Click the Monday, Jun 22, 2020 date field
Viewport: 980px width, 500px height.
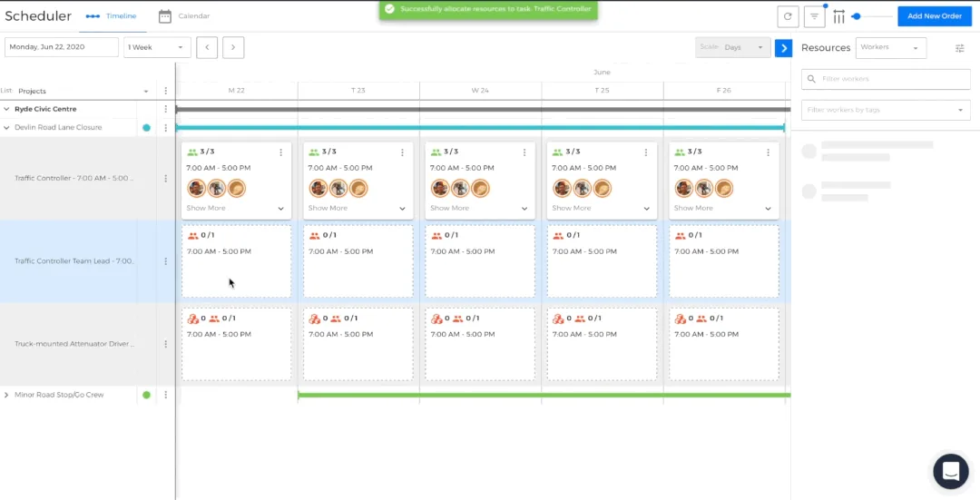coord(62,47)
